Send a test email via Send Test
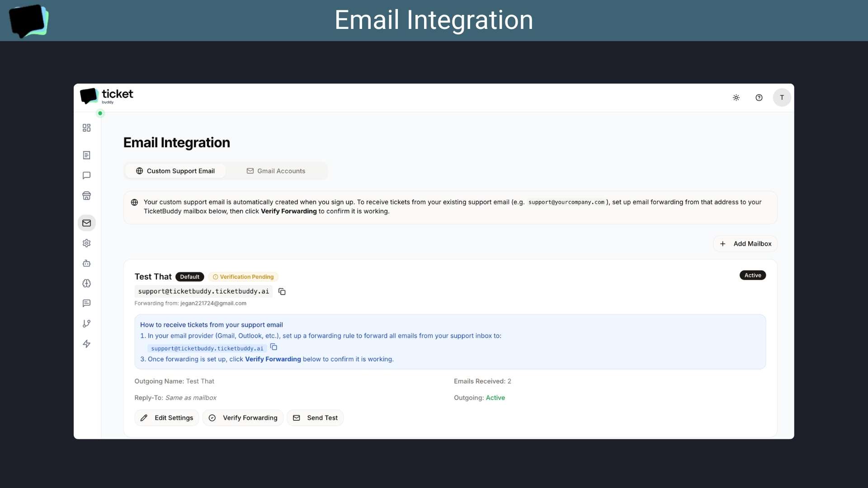 (x=315, y=418)
